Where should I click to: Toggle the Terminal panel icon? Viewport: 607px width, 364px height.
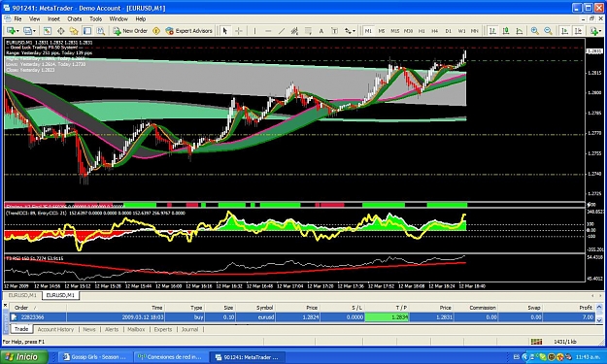[x=87, y=31]
